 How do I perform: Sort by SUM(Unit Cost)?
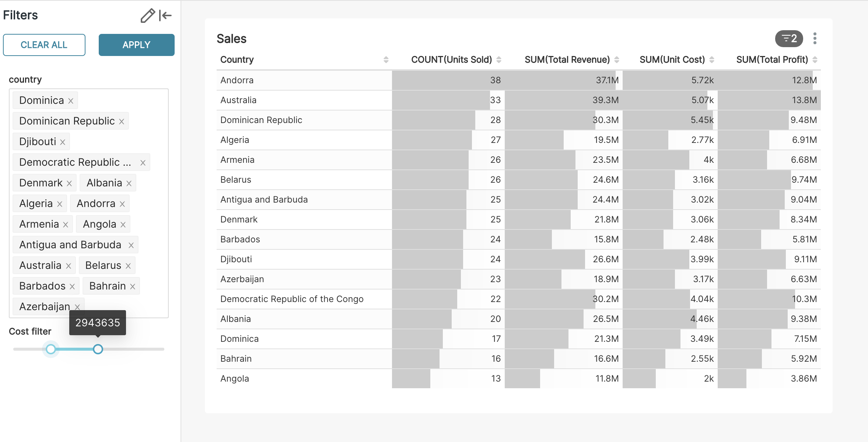pyautogui.click(x=712, y=59)
